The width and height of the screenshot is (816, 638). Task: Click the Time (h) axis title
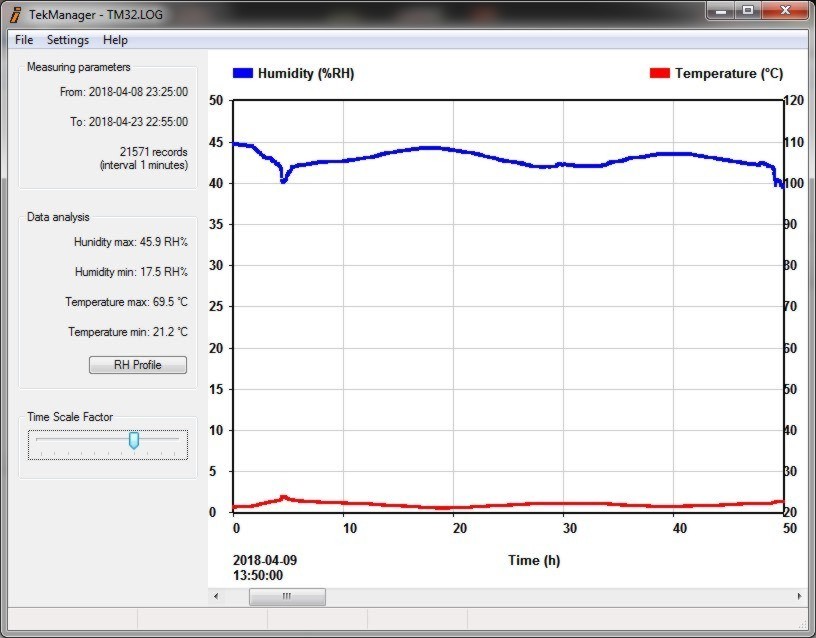(534, 561)
